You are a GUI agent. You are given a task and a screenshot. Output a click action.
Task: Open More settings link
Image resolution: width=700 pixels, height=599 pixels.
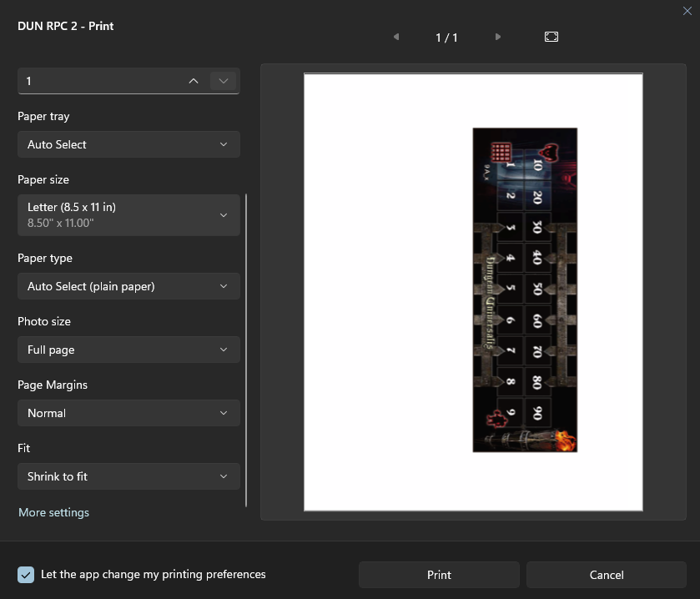pos(53,512)
